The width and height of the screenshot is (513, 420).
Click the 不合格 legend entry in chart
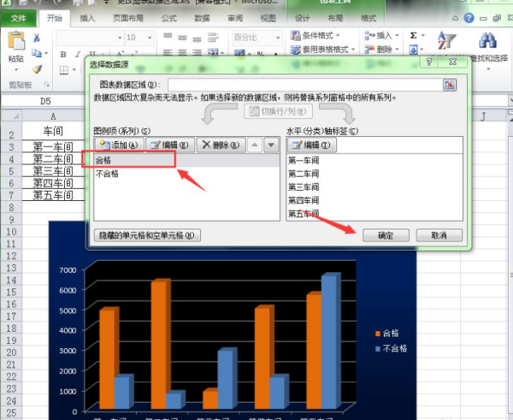click(392, 349)
